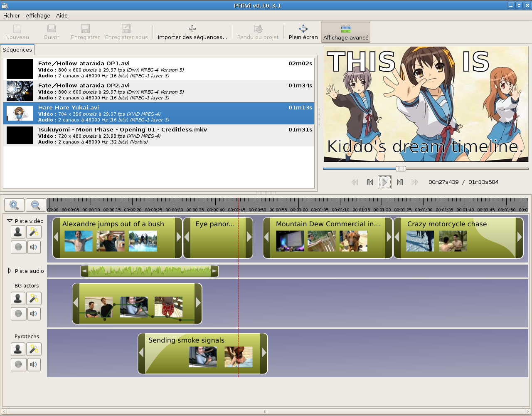The width and height of the screenshot is (532, 416).
Task: Click the Nouveau project toolbar icon
Action: pos(17,29)
